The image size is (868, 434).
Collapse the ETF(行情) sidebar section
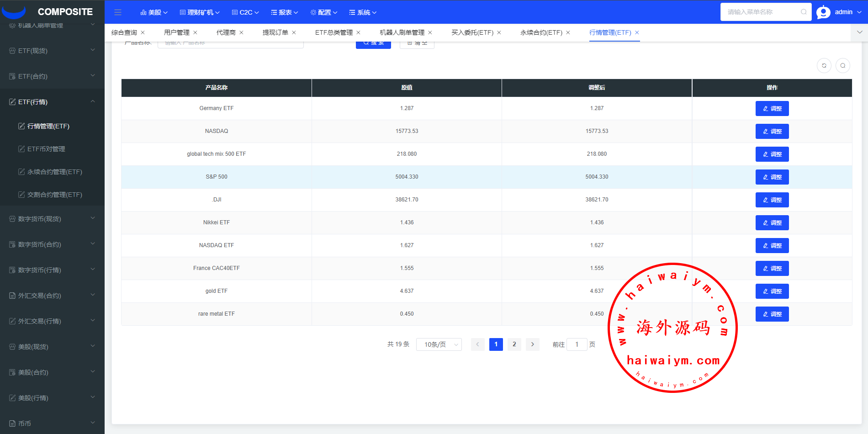pos(52,102)
